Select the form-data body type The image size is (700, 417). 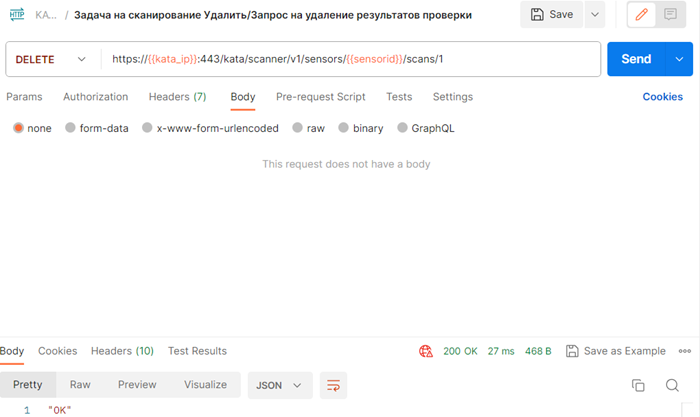pyautogui.click(x=96, y=128)
